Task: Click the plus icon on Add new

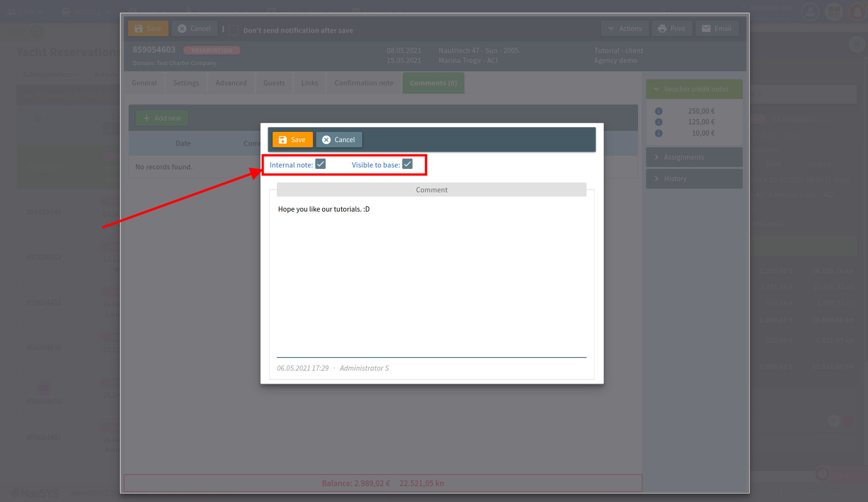Action: click(x=146, y=118)
